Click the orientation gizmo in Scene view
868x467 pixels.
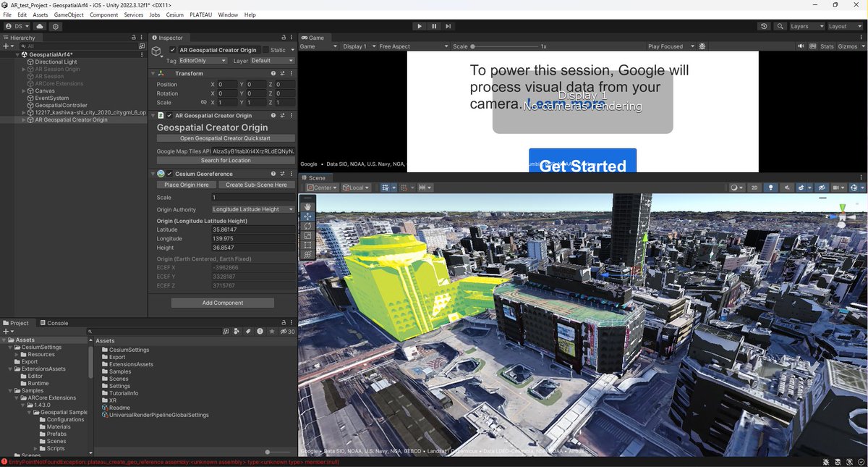[x=842, y=216]
